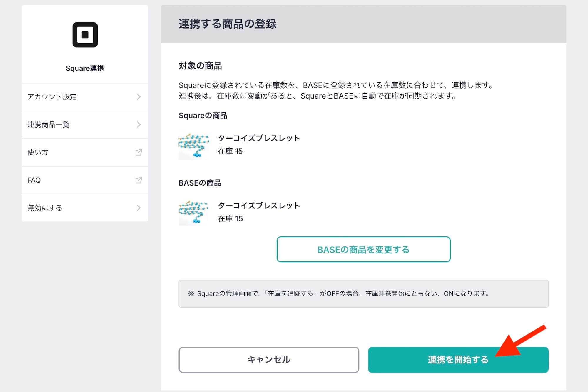Click Square product turquoise bracelet thumbnail
588x392 pixels.
pyautogui.click(x=194, y=145)
